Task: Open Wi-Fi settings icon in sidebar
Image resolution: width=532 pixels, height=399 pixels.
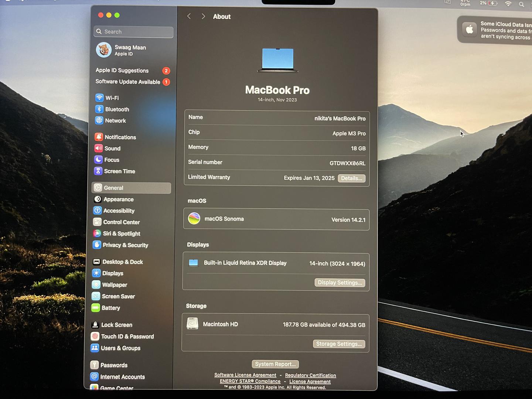Action: tap(99, 98)
